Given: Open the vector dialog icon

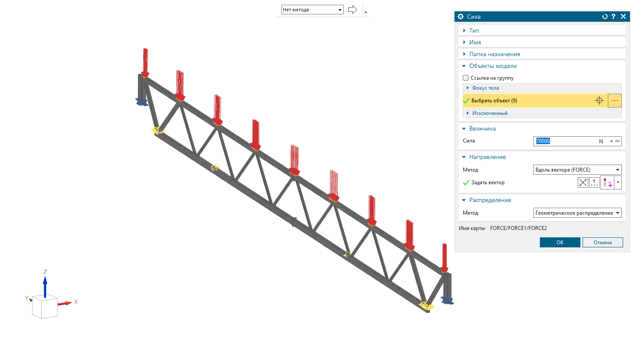Looking at the screenshot, I should click(x=594, y=182).
